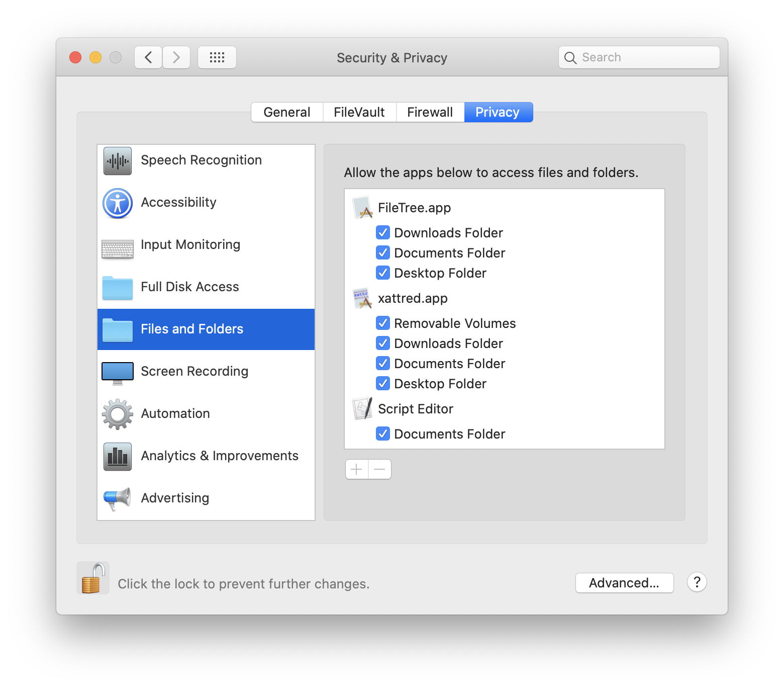
Task: Select the Speech Recognition waveform icon
Action: point(118,161)
